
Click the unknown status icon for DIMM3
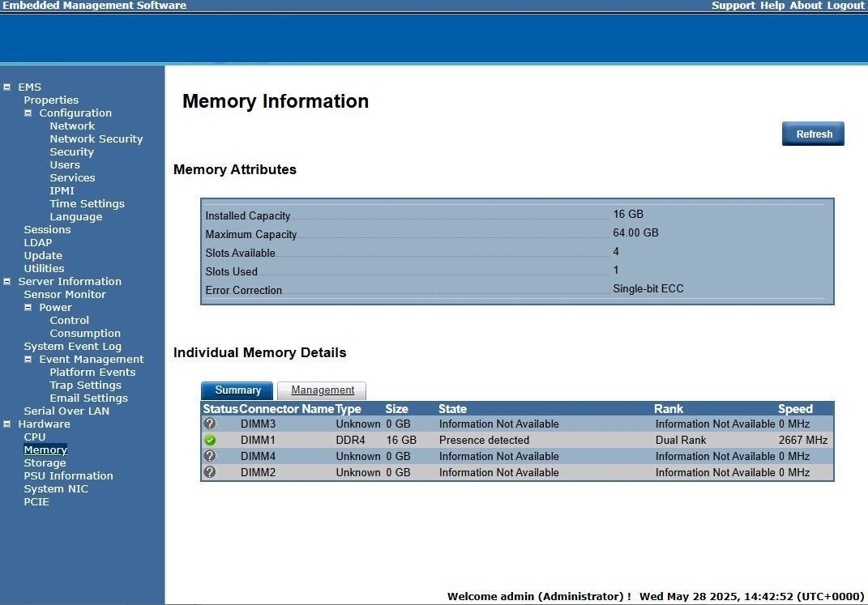(x=210, y=424)
